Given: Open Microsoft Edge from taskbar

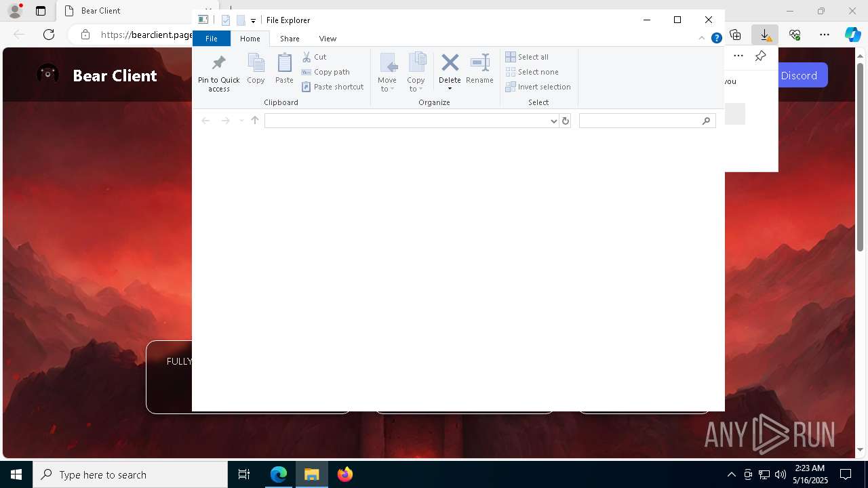Looking at the screenshot, I should [x=279, y=474].
